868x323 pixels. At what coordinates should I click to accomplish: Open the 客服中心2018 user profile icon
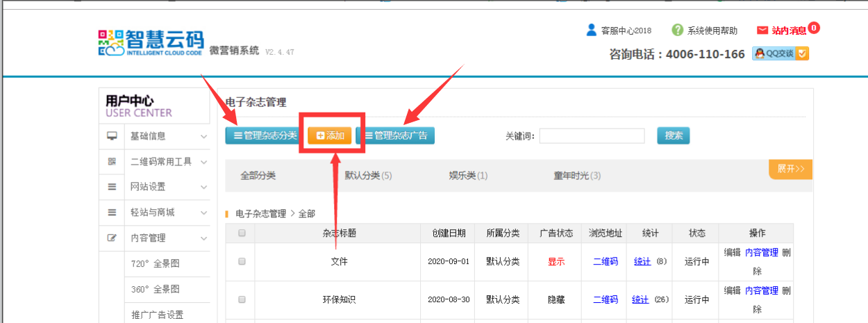tap(592, 30)
